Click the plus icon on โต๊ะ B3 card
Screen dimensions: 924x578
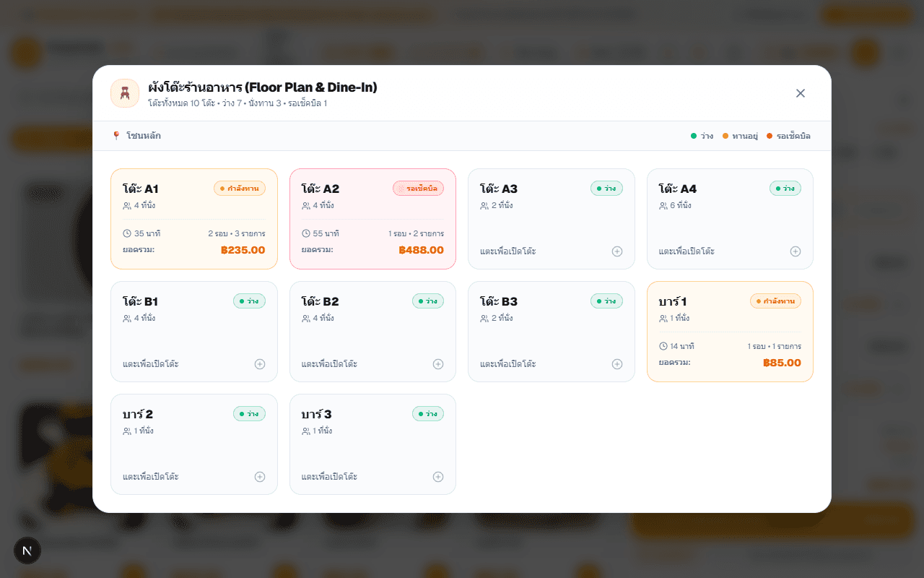pyautogui.click(x=617, y=364)
